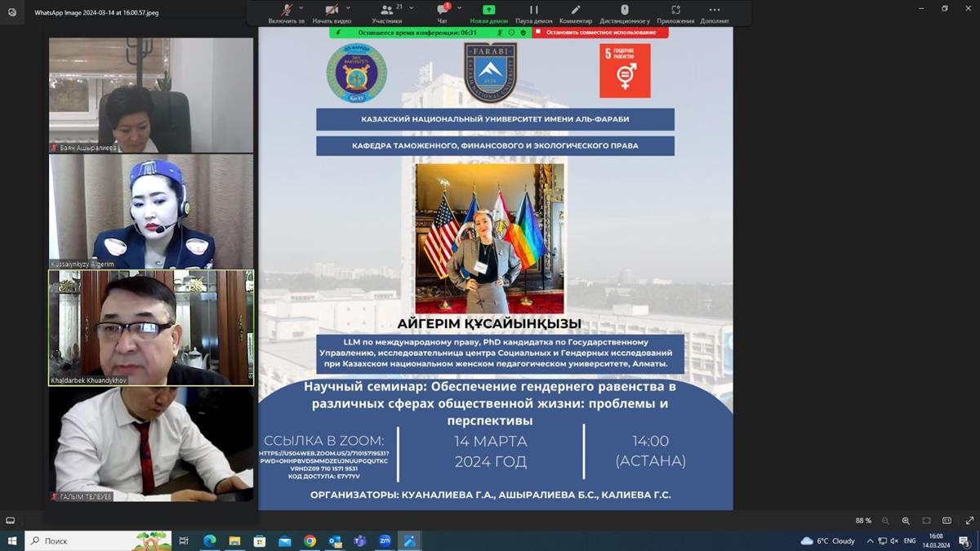Open the Дополнительно three dots menu
The width and height of the screenshot is (980, 551).
point(715,13)
